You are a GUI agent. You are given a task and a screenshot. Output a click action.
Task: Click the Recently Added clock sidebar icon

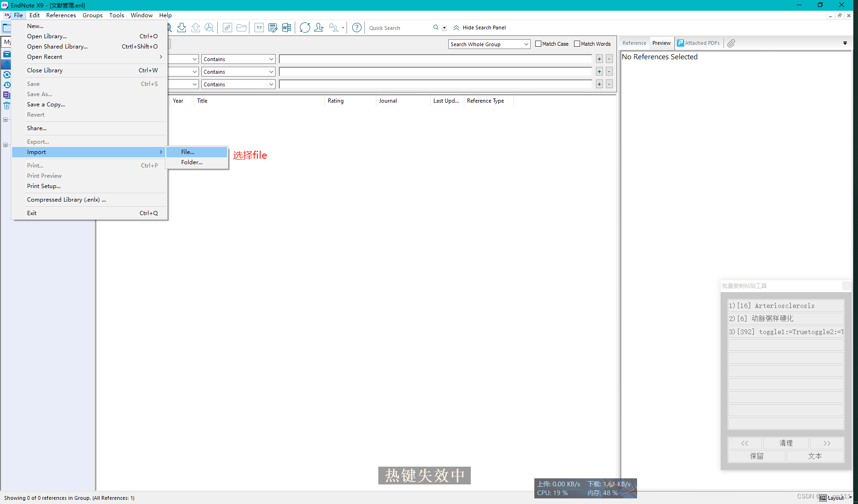(7, 85)
